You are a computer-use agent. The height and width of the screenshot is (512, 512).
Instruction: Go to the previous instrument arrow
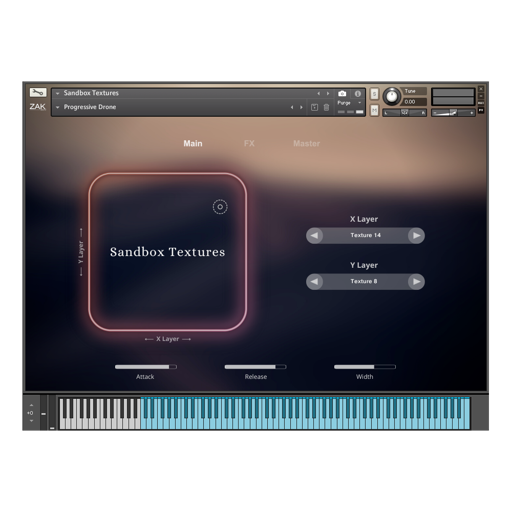pyautogui.click(x=319, y=94)
